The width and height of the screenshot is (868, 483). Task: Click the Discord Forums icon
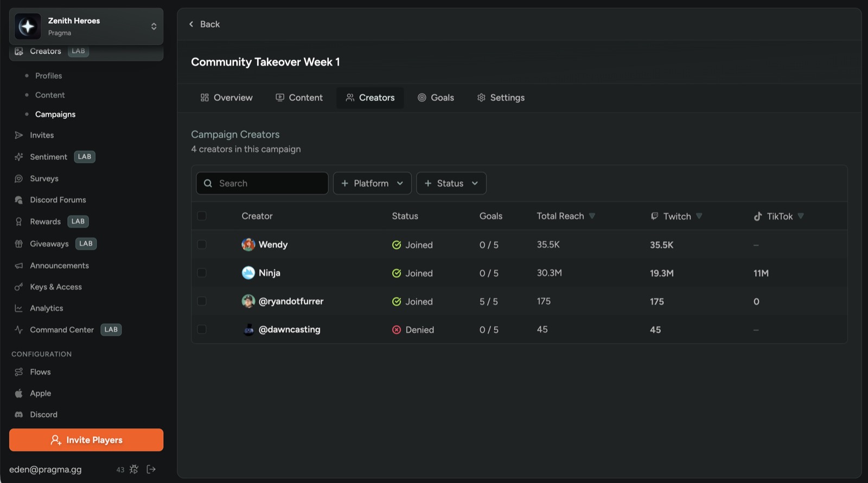(19, 200)
